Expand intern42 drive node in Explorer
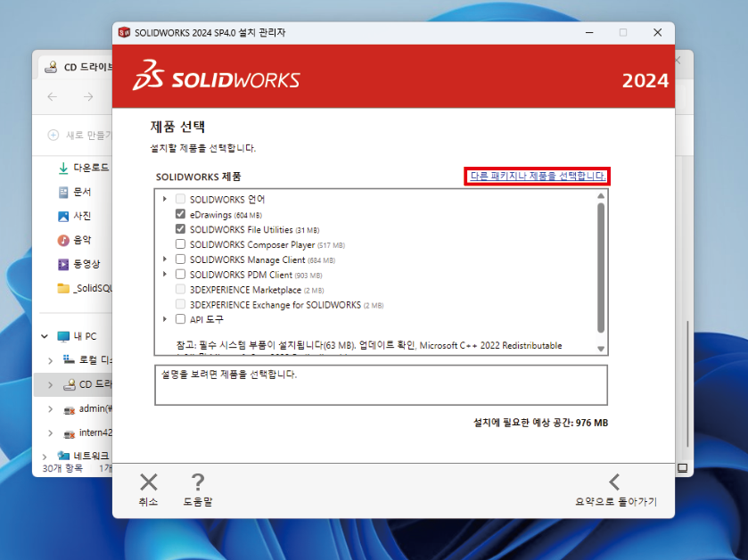The image size is (748, 560). click(x=50, y=433)
